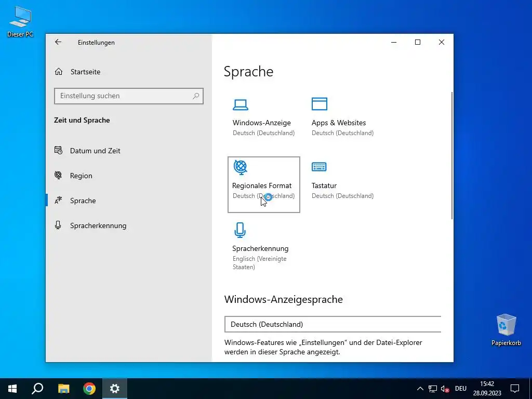This screenshot has width=532, height=399.
Task: Click Englisch (Vereinigte Staaten) text
Action: tap(260, 262)
